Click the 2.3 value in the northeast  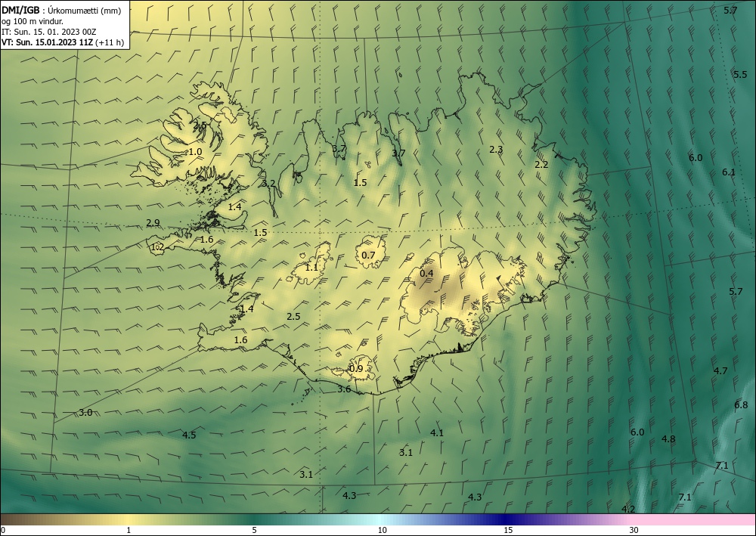pyautogui.click(x=496, y=150)
